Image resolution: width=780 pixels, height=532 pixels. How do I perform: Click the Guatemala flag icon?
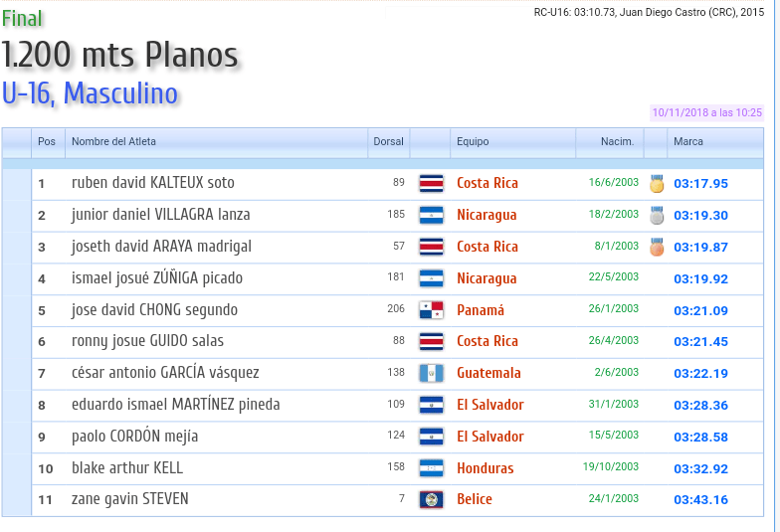[x=431, y=374]
